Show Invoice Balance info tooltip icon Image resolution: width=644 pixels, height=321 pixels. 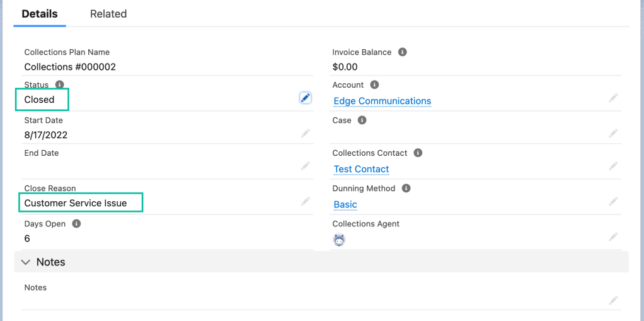coord(403,52)
